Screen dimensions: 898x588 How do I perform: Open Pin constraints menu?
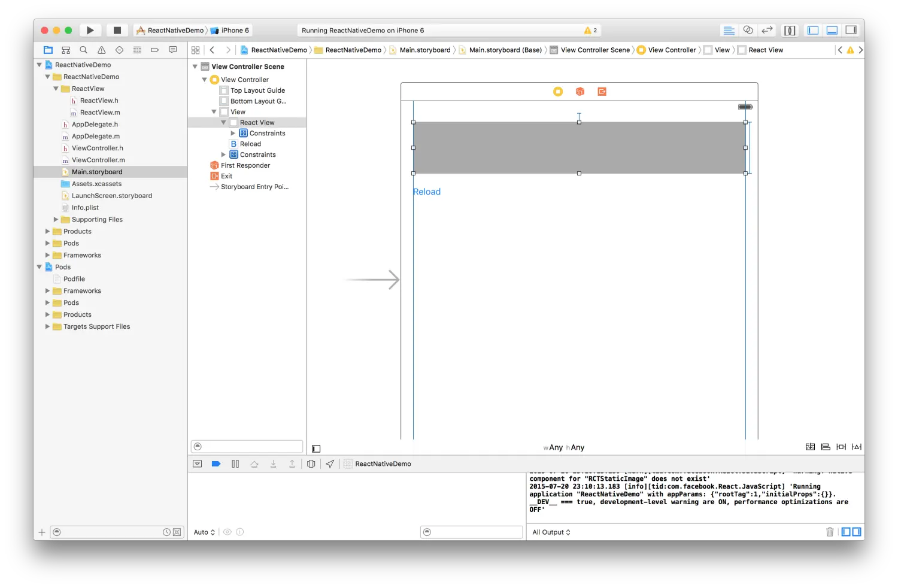click(841, 447)
